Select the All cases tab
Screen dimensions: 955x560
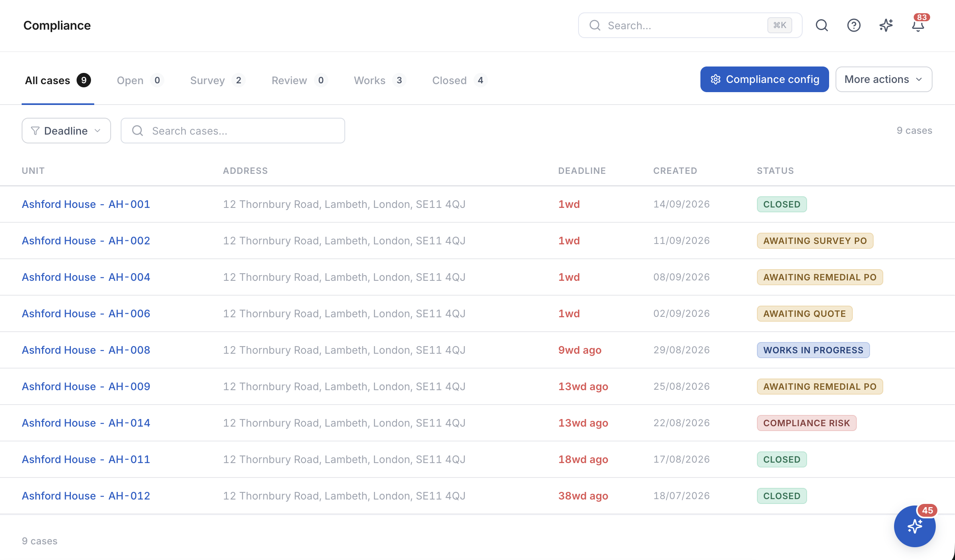pos(58,81)
